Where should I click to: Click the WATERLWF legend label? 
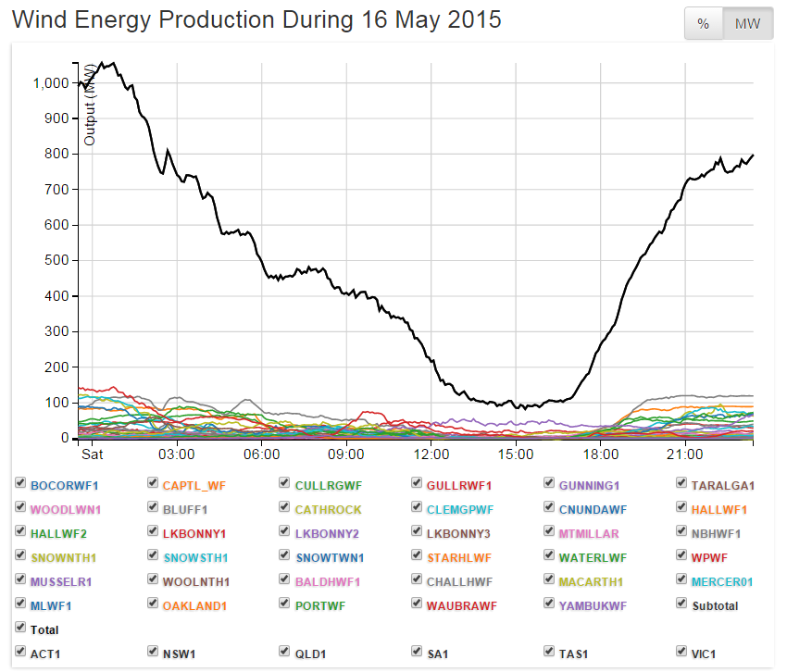click(x=594, y=557)
